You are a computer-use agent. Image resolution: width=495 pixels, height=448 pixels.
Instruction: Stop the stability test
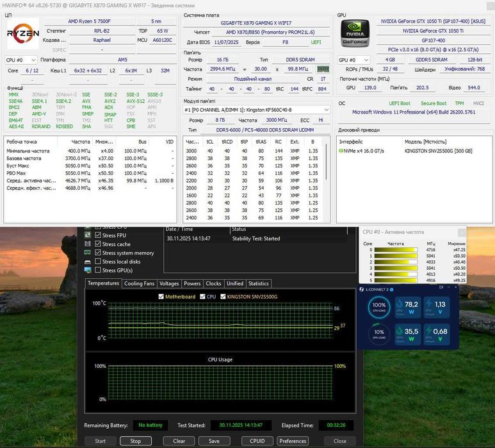coord(135,441)
